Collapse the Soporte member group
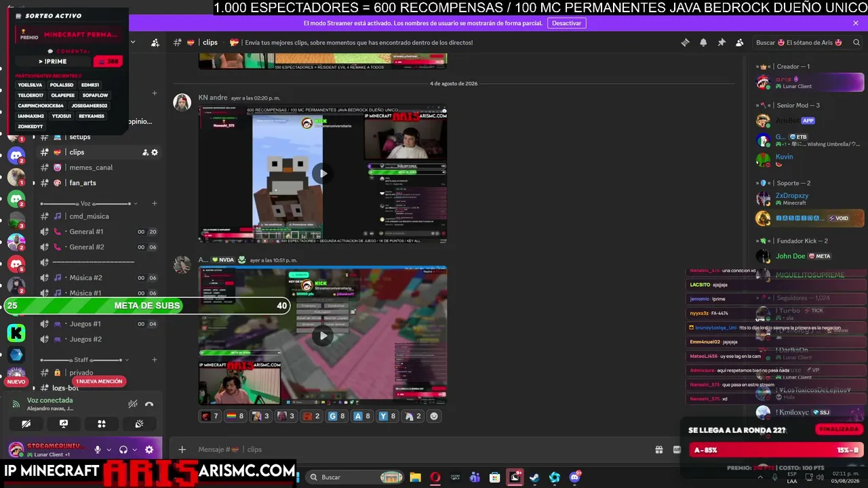The height and width of the screenshot is (488, 868). tap(785, 183)
